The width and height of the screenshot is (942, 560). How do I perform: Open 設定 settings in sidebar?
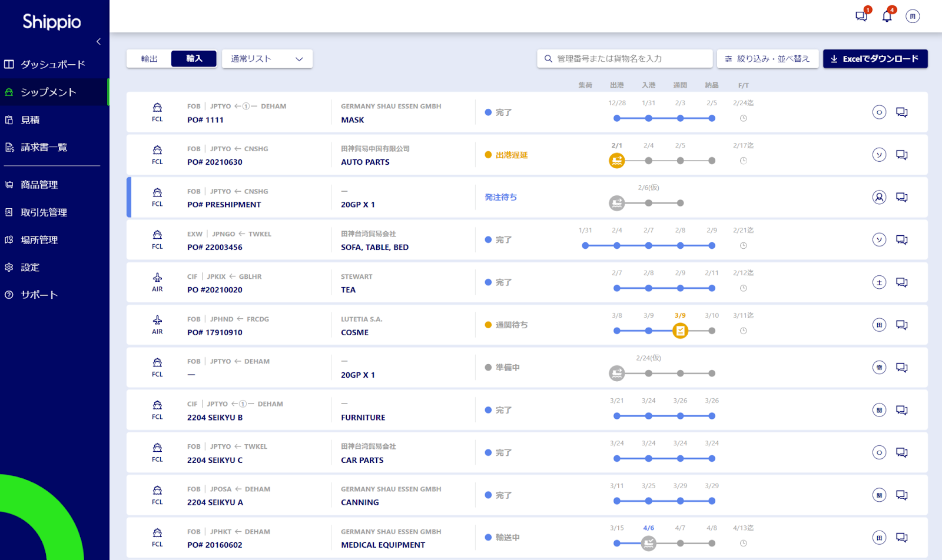(30, 267)
